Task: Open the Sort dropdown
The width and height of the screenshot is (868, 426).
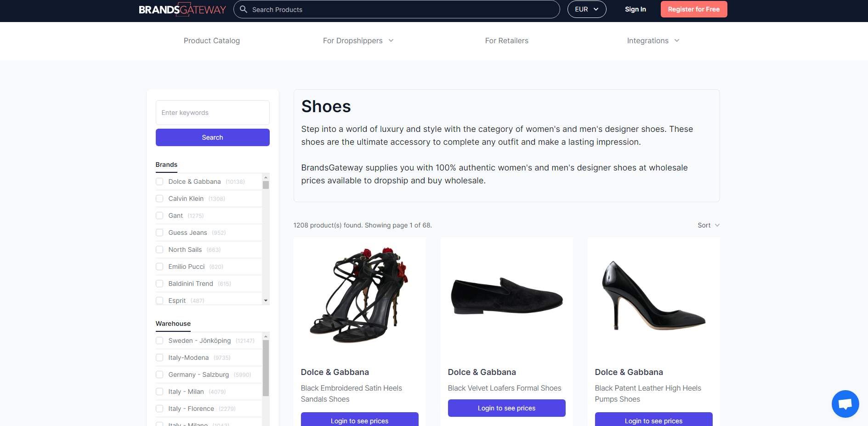Action: point(709,225)
